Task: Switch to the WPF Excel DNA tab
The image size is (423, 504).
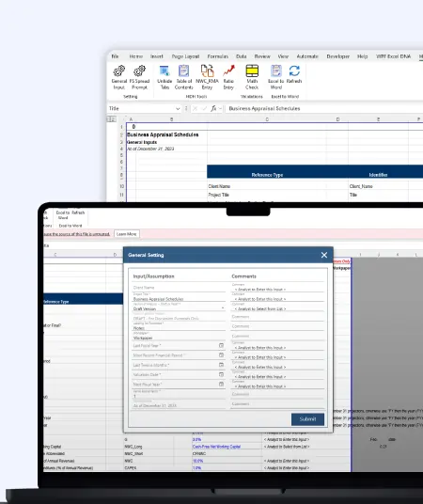Action: (393, 56)
